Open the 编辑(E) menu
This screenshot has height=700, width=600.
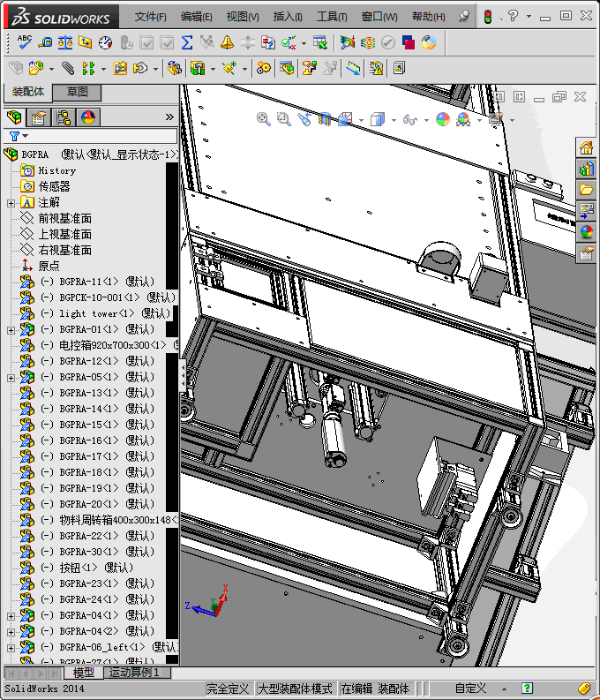(x=196, y=17)
